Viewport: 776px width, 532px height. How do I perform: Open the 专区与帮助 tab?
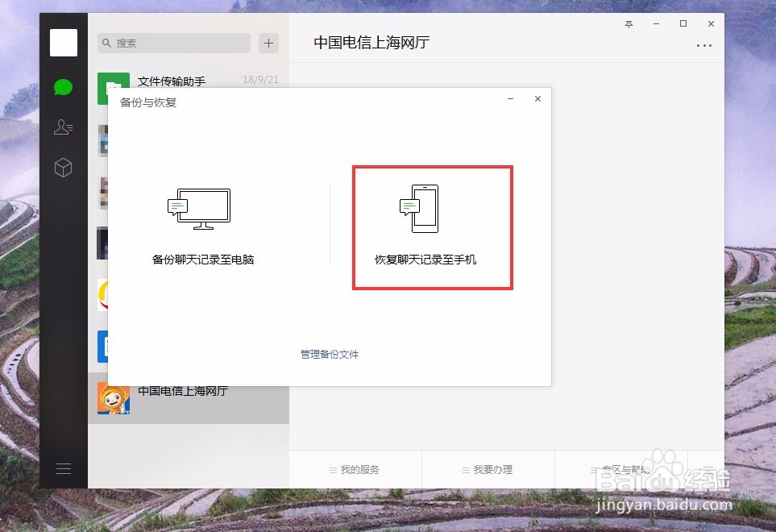click(619, 469)
